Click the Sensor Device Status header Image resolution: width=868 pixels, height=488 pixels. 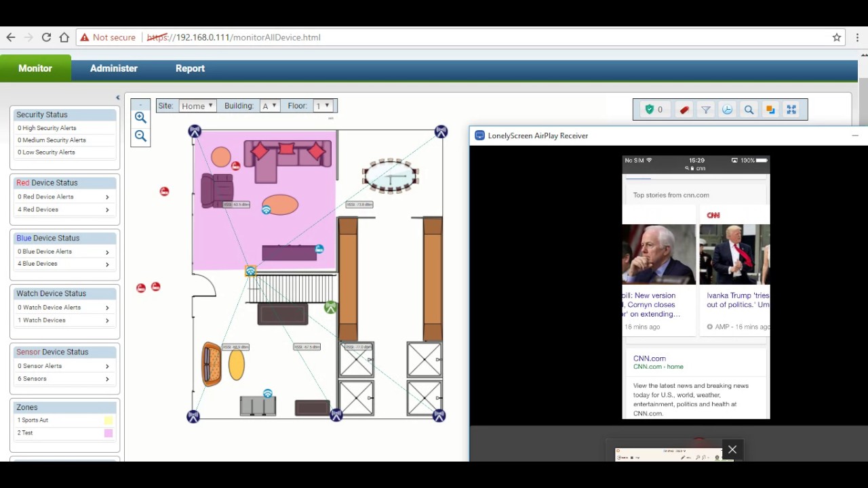[64, 352]
